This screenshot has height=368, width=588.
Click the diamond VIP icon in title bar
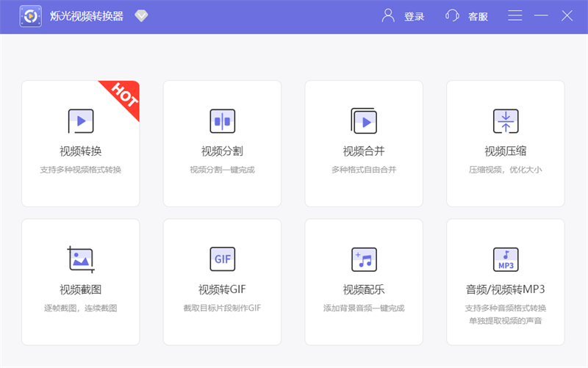pos(141,16)
